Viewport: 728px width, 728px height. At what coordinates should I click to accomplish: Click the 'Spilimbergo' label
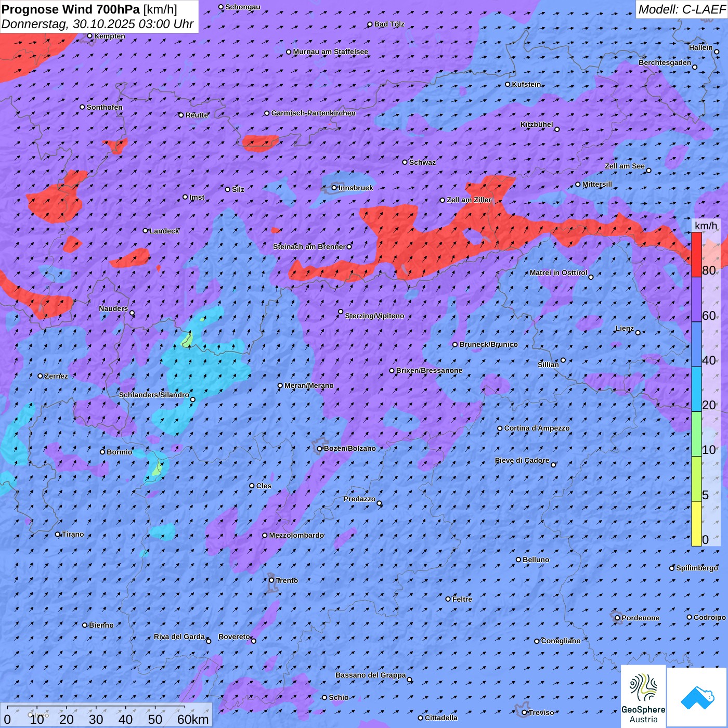click(x=697, y=568)
